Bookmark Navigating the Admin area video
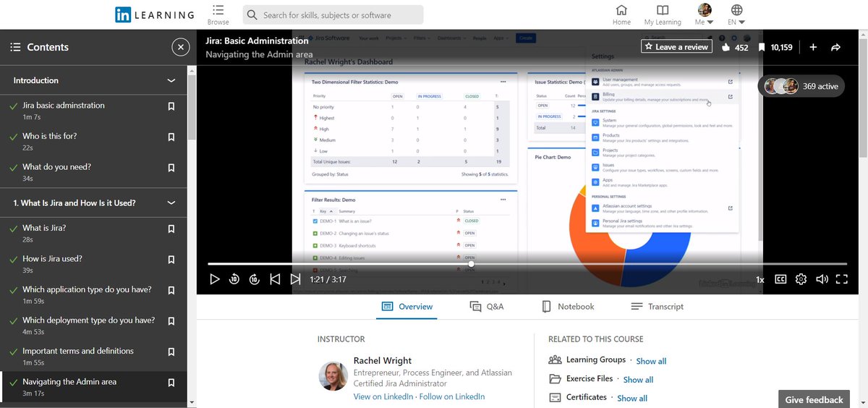868x408 pixels. click(171, 383)
